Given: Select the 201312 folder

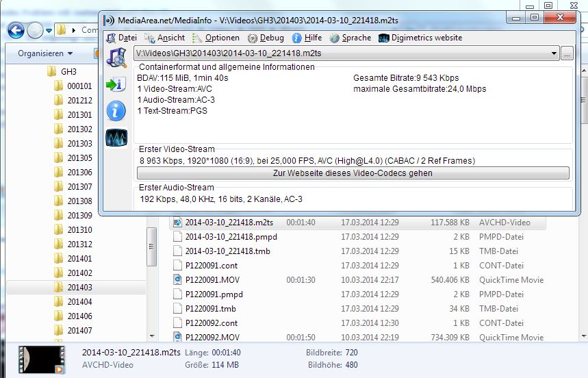Looking at the screenshot, I should pyautogui.click(x=73, y=244).
